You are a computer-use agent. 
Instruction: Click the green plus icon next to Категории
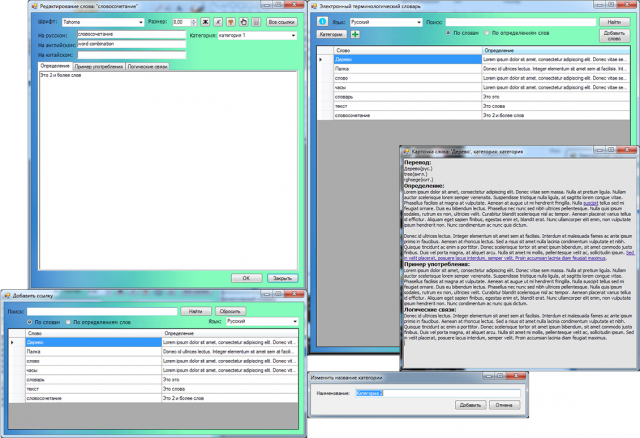[x=355, y=35]
